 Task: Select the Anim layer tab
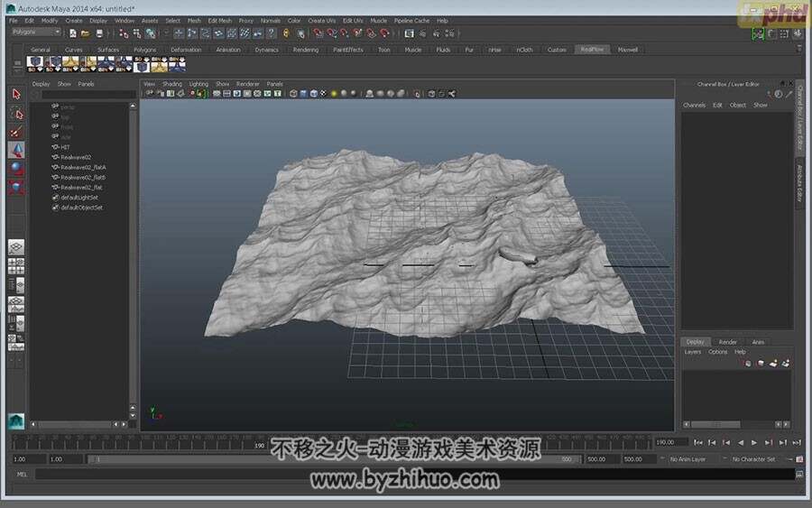758,342
